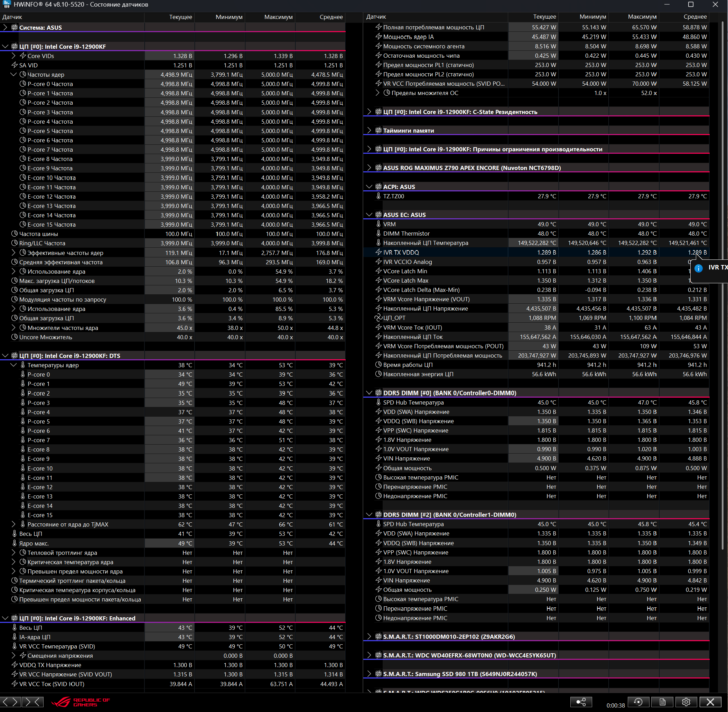This screenshot has width=728, height=712.
Task: Expand Тайминги памяти section
Action: click(369, 131)
